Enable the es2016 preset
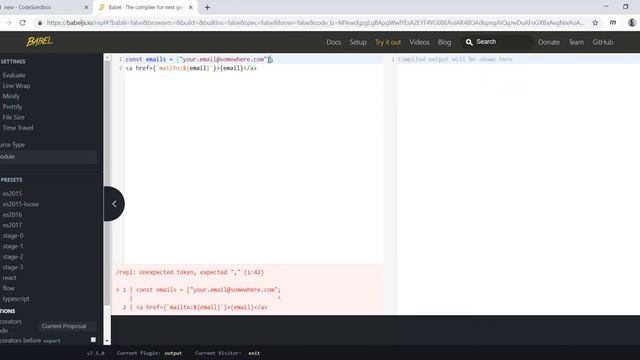Screen dimensions: 640x360 tap(12, 215)
